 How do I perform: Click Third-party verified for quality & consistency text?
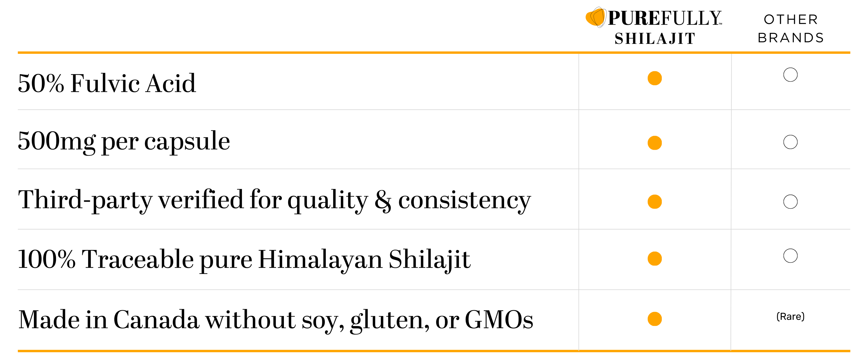[274, 200]
